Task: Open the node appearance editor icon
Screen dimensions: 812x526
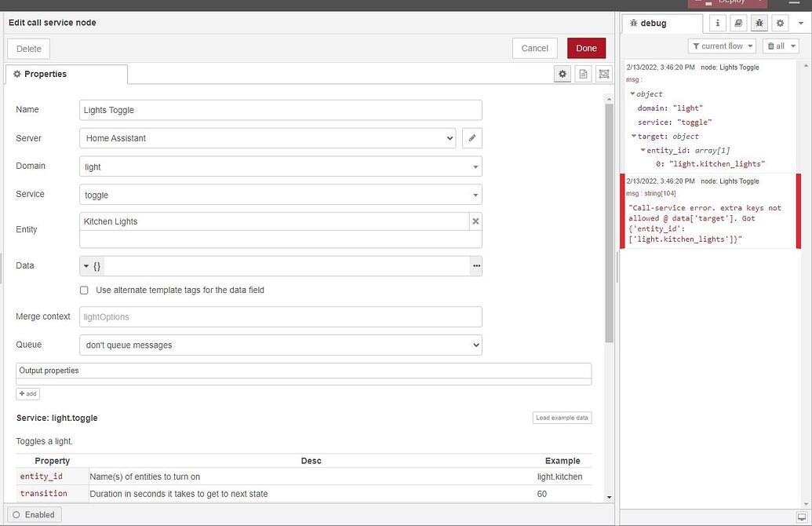Action: (x=603, y=73)
